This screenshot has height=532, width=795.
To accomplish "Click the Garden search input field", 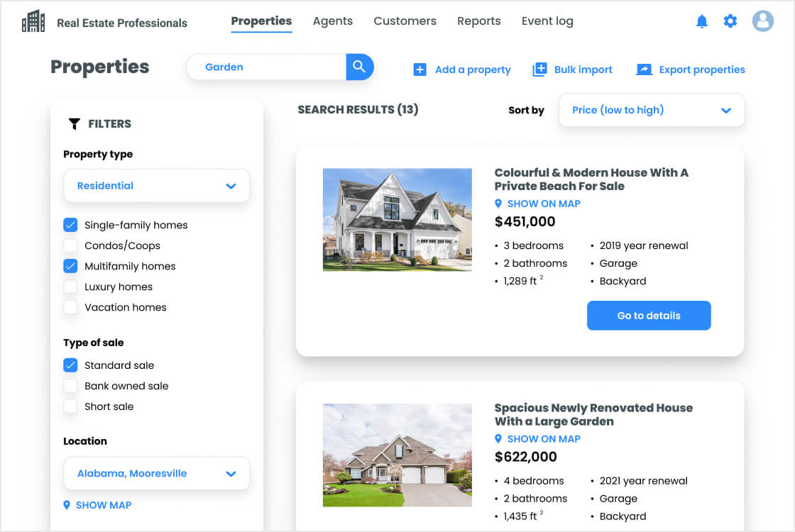I will click(270, 67).
